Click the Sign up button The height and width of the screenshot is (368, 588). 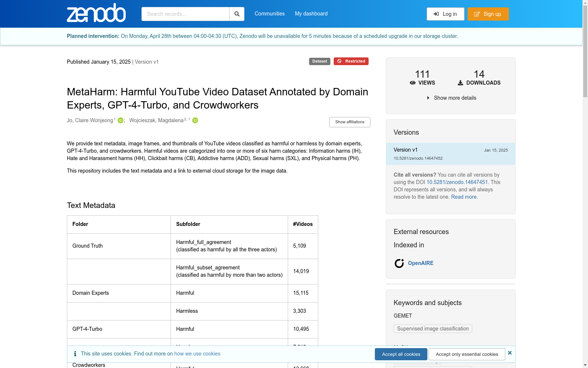488,14
